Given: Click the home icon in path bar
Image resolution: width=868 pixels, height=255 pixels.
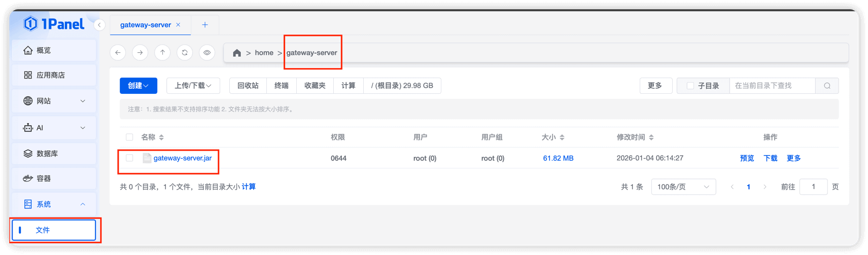Looking at the screenshot, I should click(x=237, y=53).
